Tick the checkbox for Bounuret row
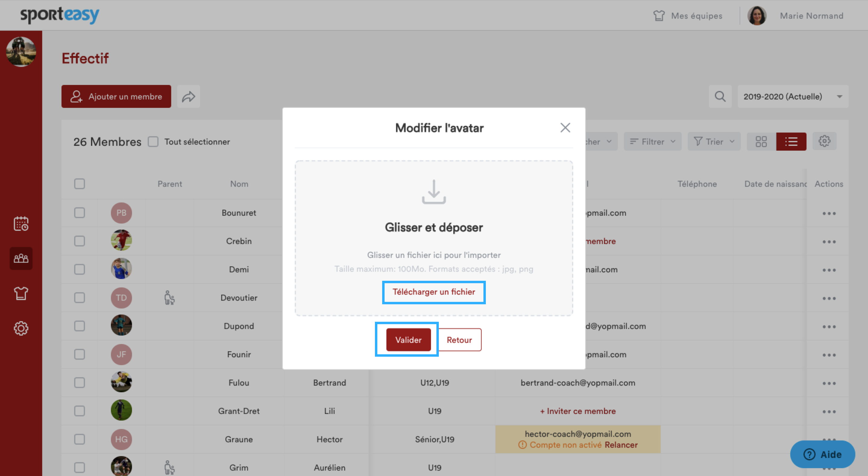The image size is (868, 476). [80, 213]
